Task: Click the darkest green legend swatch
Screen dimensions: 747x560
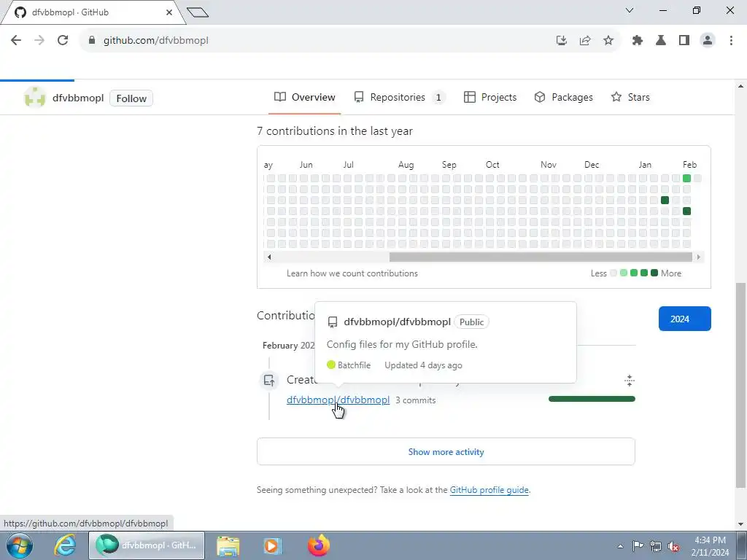Action: pos(654,273)
